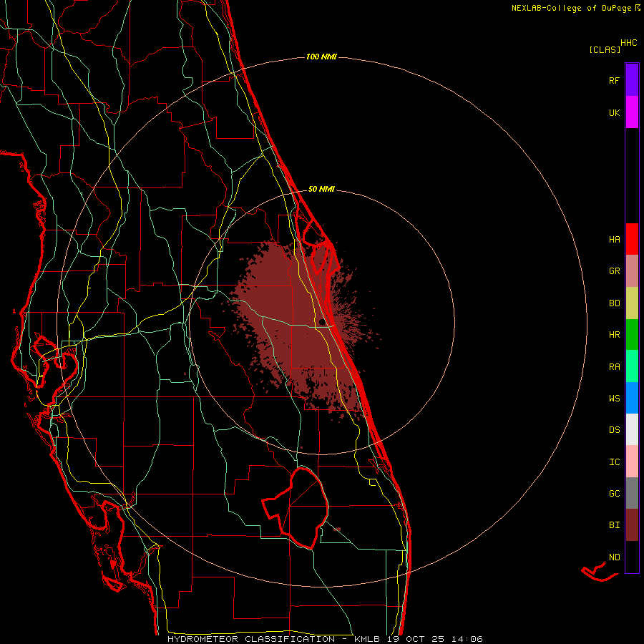Image resolution: width=644 pixels, height=644 pixels.
Task: Click the GR pink legend swatch
Action: pos(632,270)
